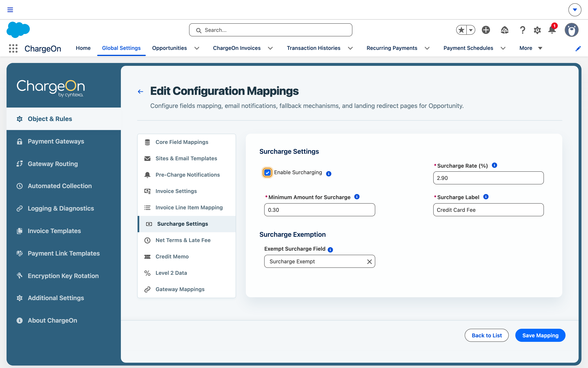Click info icon beside Exempt Surcharge Field
The width and height of the screenshot is (588, 368).
[x=330, y=250]
